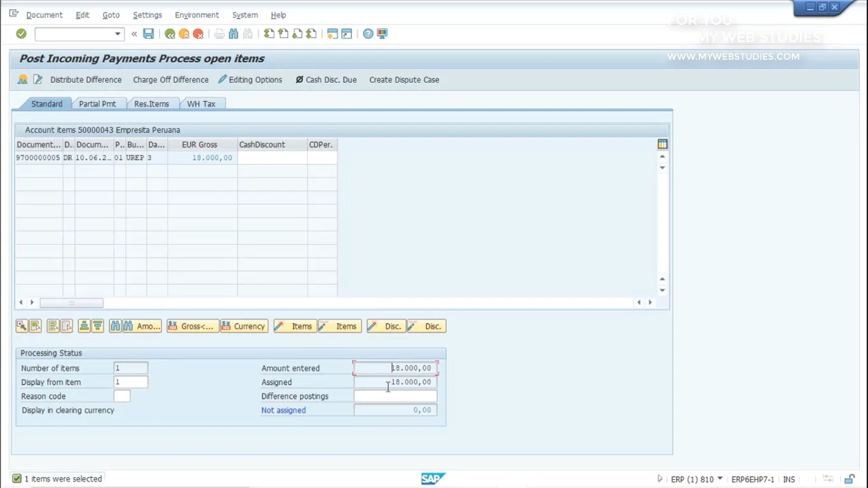Open a new session window icon

point(332,34)
